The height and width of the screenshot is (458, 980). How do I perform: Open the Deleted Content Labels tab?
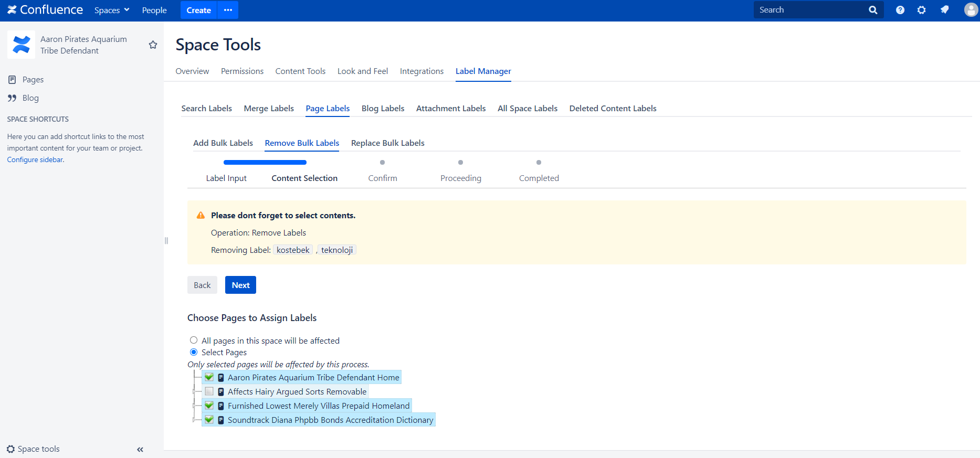(613, 109)
